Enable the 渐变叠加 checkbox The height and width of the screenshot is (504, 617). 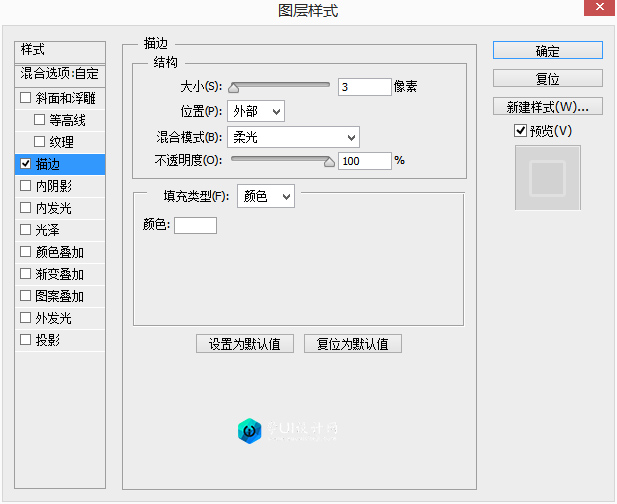(x=25, y=274)
